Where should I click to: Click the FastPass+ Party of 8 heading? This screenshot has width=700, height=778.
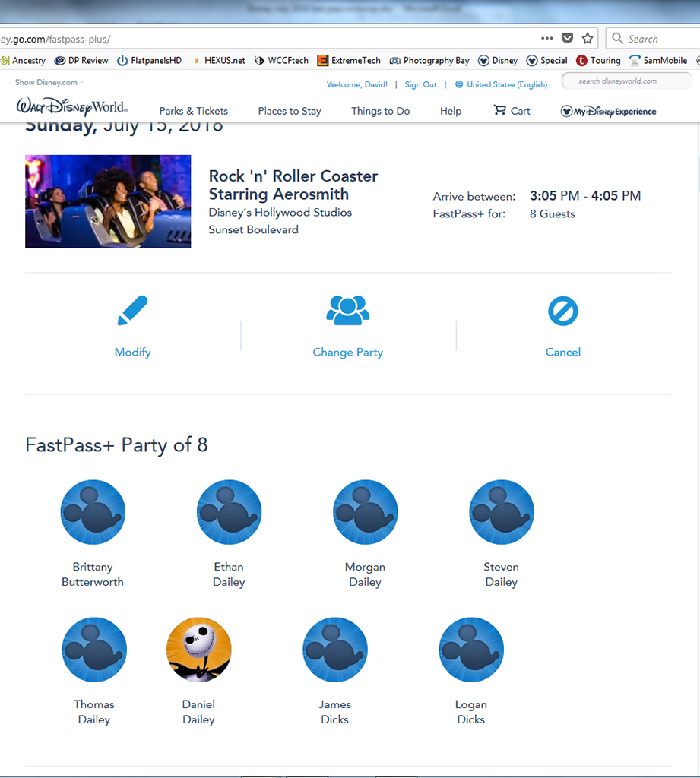(x=117, y=445)
